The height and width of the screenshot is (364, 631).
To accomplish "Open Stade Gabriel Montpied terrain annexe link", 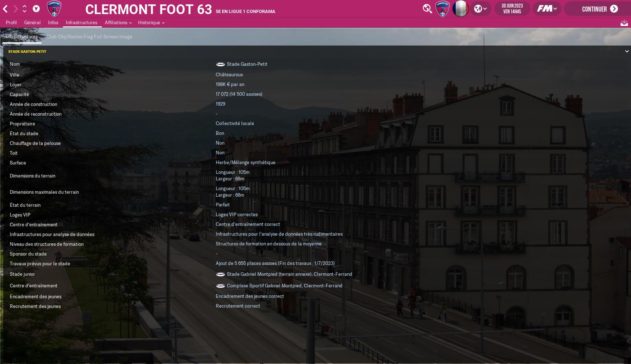I will (289, 274).
